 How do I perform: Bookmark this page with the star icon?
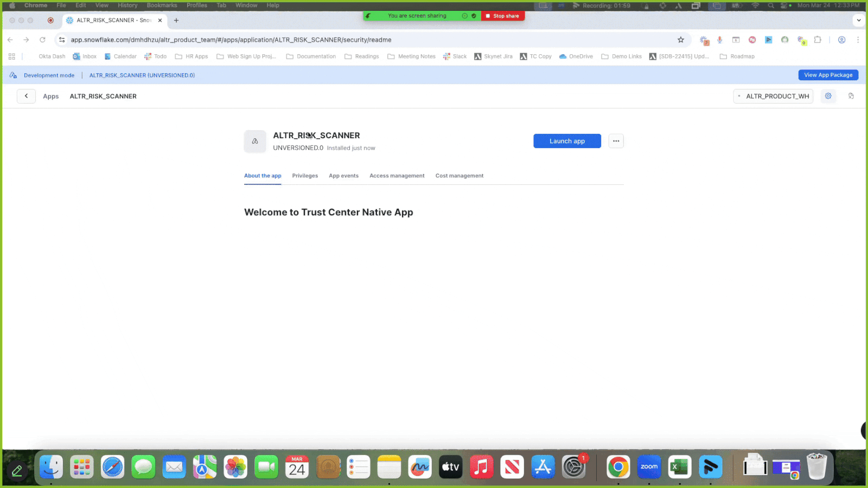pyautogui.click(x=680, y=40)
